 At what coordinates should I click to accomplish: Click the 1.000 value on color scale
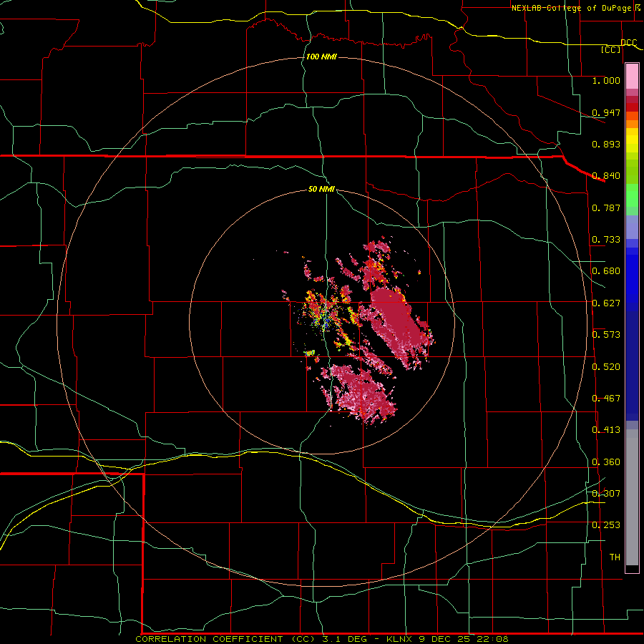606,80
